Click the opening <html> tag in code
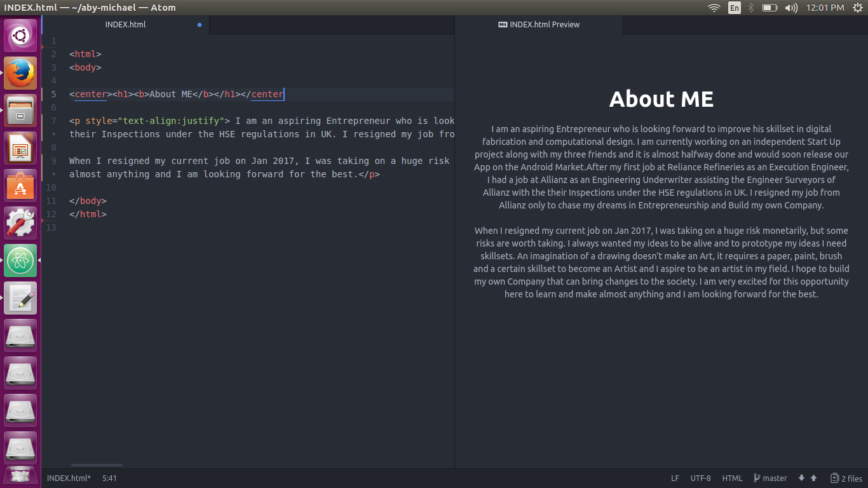The image size is (868, 488). pyautogui.click(x=85, y=54)
